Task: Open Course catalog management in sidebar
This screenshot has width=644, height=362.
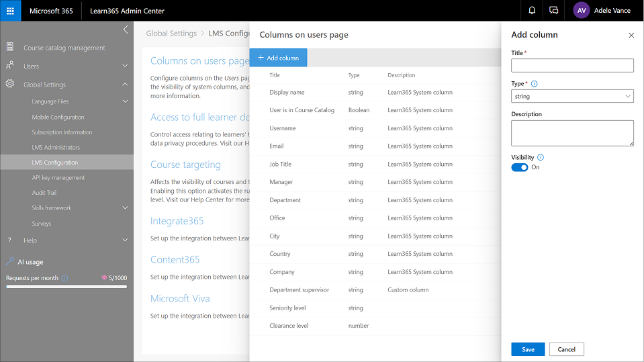Action: coord(64,48)
